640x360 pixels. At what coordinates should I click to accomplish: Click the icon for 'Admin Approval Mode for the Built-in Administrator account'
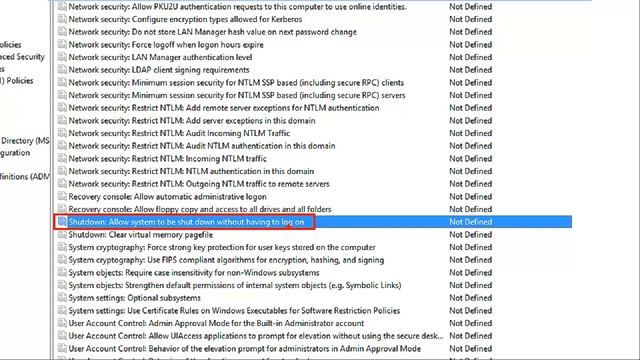coord(62,323)
